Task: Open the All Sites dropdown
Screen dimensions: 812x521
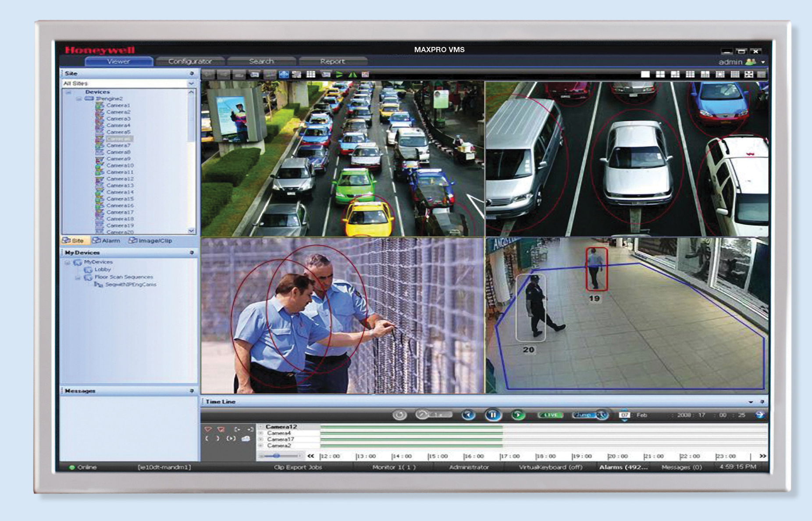Action: coord(192,84)
